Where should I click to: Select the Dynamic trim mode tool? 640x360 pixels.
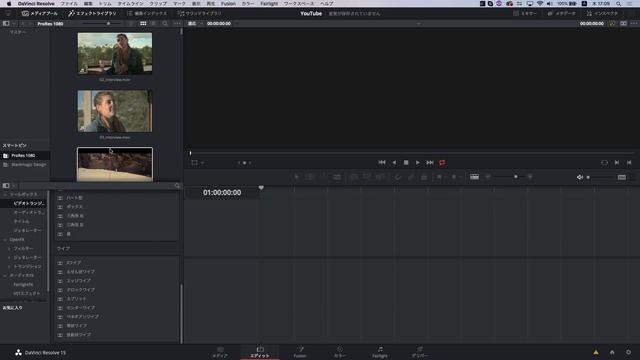[323, 177]
